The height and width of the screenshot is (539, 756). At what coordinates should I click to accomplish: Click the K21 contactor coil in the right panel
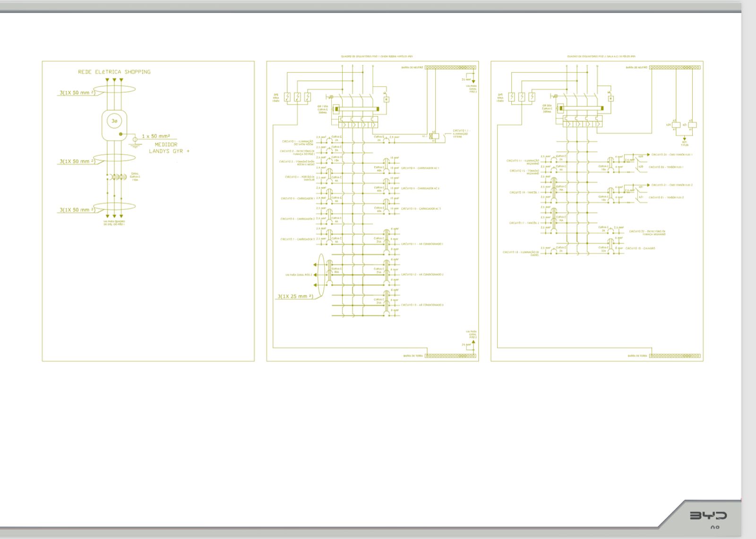(x=692, y=125)
